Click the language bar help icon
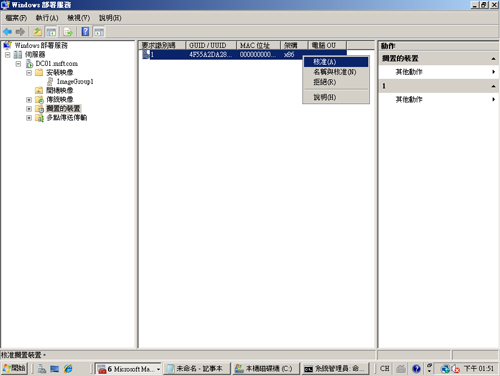 [416, 368]
